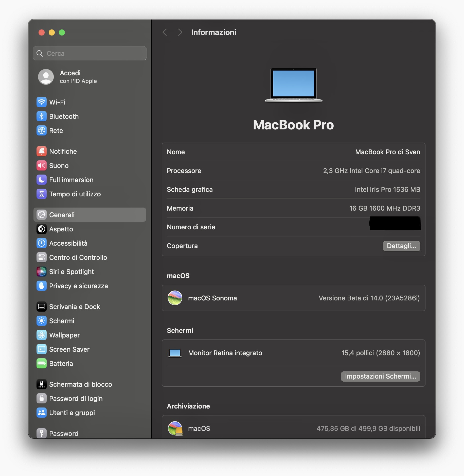Open Dettagli… coverage button
464x476 pixels.
tap(401, 246)
